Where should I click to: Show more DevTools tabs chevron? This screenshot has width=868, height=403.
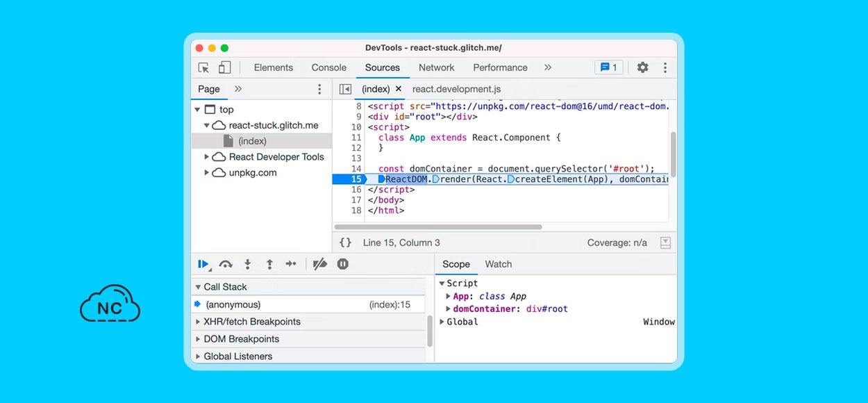[548, 67]
